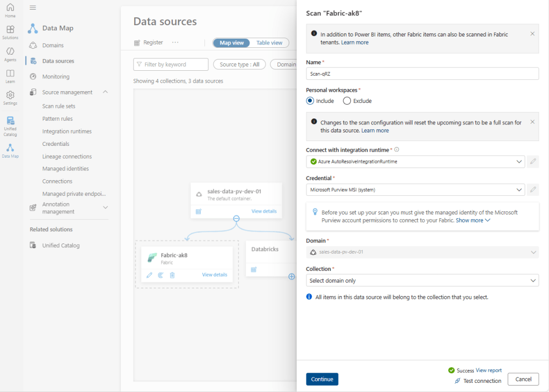Screen dimensions: 549x392
Task: Select the Exclude personal workspaces option
Action: (347, 101)
